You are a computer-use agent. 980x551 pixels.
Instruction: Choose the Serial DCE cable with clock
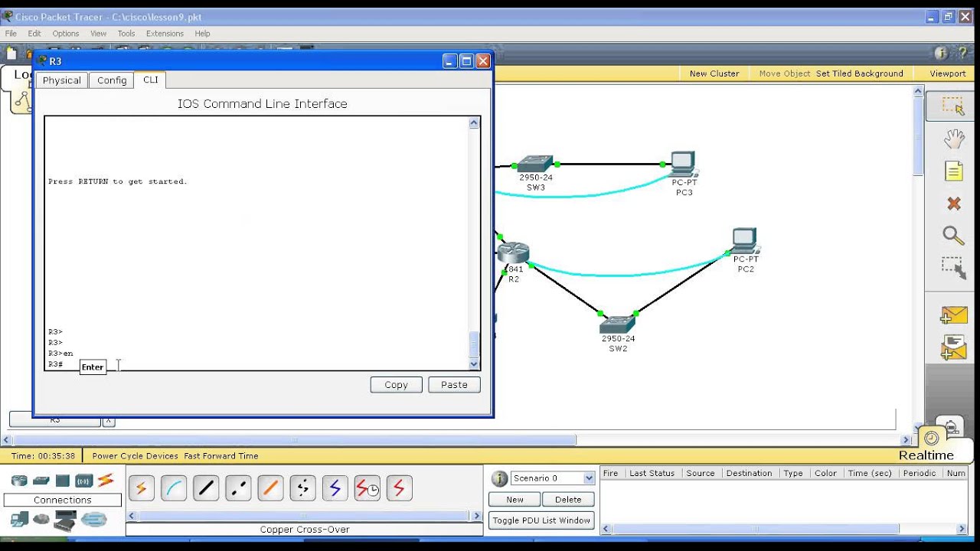pos(367,488)
